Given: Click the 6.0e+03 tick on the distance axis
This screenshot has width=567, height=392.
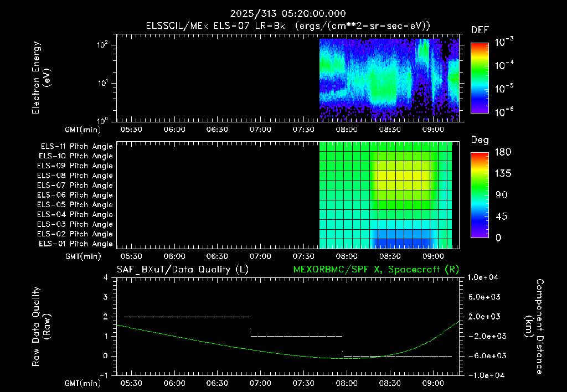Looking at the screenshot, I should [x=484, y=297].
